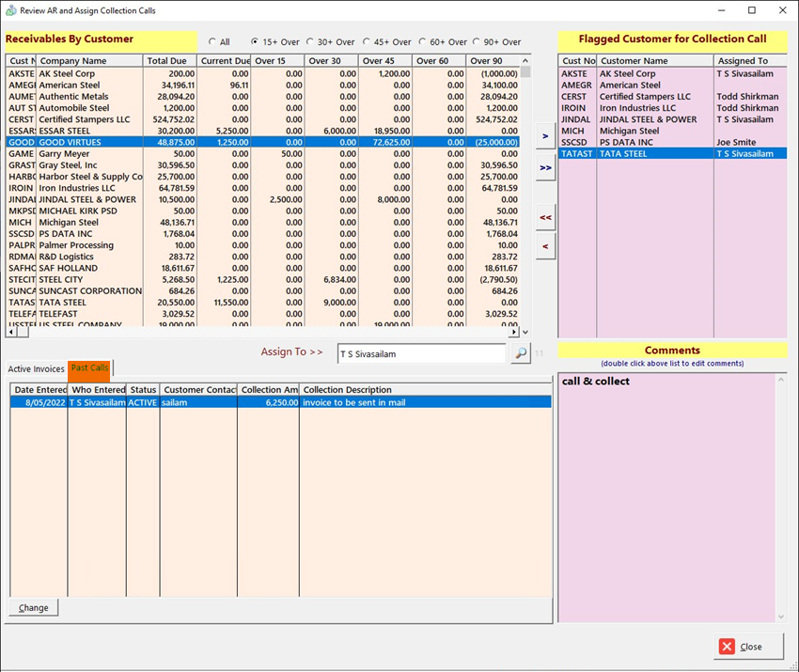The width and height of the screenshot is (799, 672).
Task: Remove all flagged customers with << button
Action: point(545,217)
